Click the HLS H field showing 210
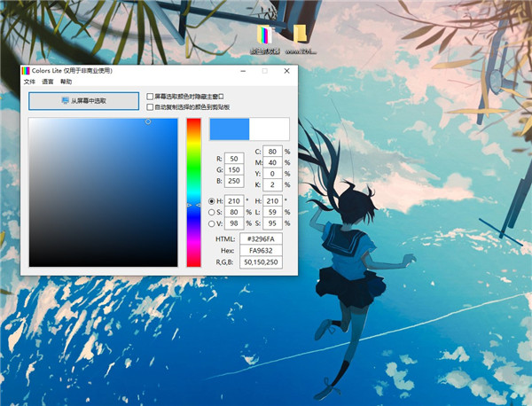Image resolution: width=532 pixels, height=406 pixels. (272, 201)
